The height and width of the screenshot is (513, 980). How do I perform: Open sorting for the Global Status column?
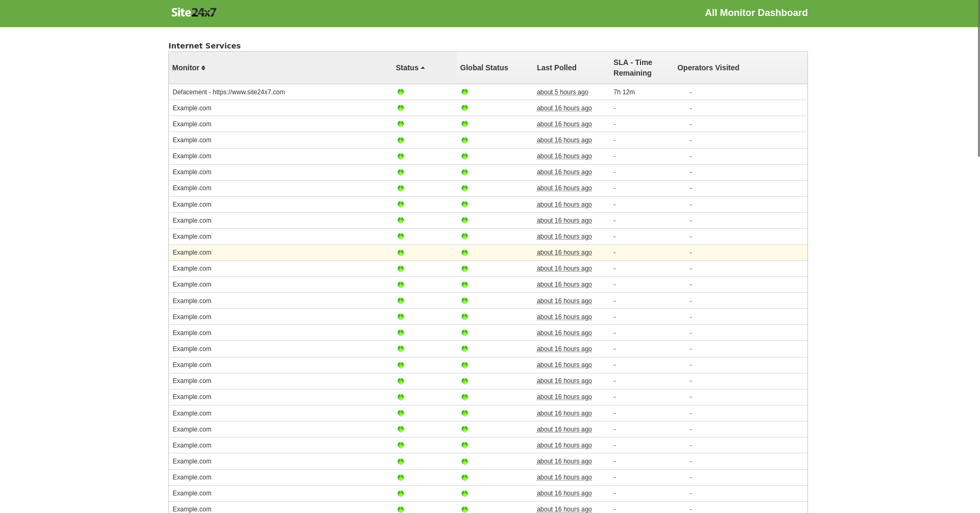pos(484,68)
